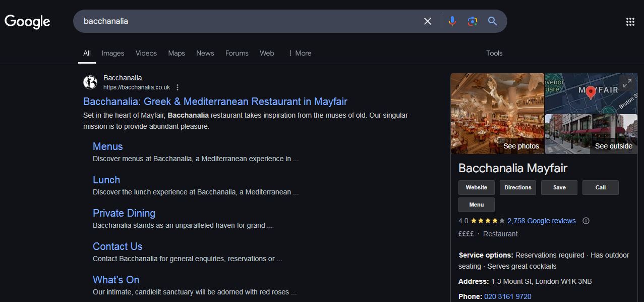The image size is (644, 302).
Task: Open the Maps tab
Action: [x=177, y=53]
